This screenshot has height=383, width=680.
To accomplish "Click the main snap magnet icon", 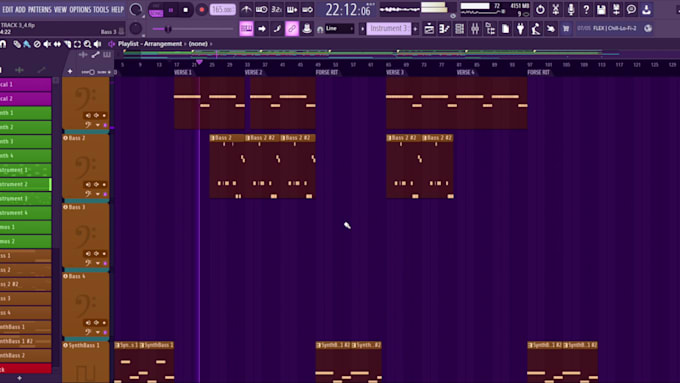I will click(x=320, y=29).
